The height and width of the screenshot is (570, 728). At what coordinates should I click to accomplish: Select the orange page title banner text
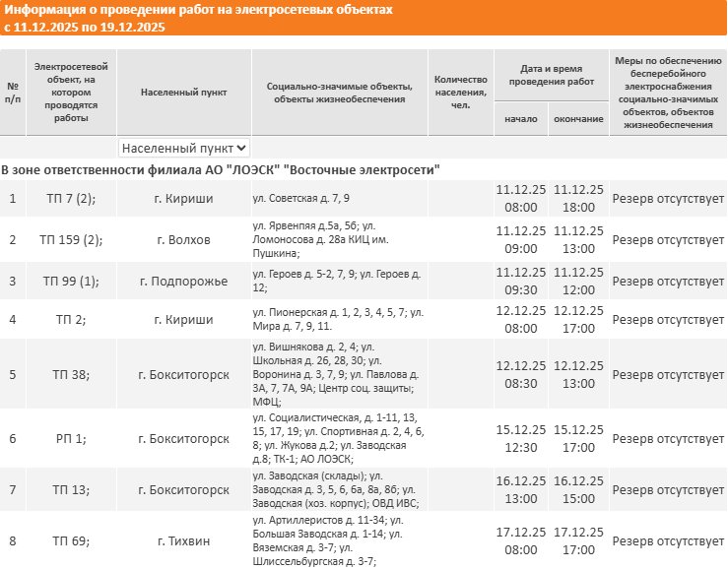198,18
